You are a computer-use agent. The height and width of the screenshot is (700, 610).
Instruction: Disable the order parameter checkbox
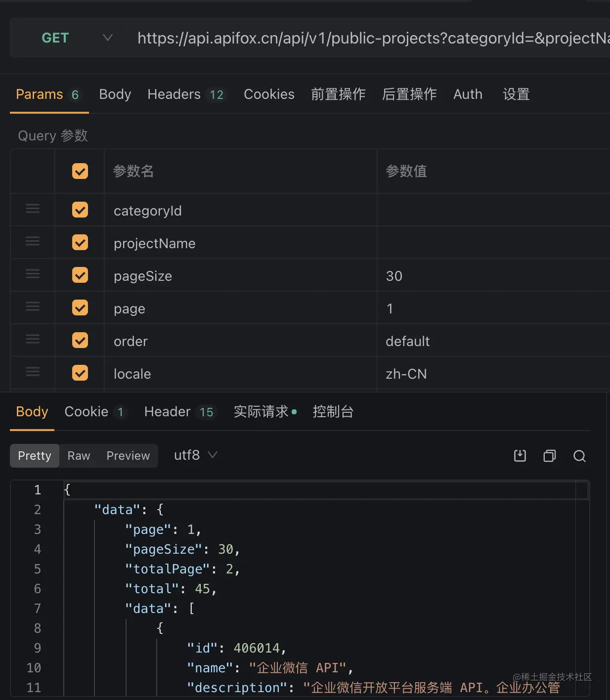[x=79, y=340]
